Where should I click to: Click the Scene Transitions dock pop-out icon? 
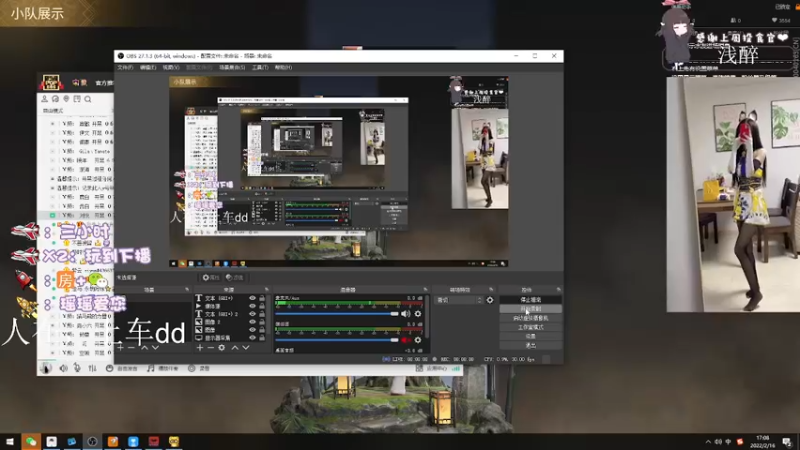tap(491, 289)
